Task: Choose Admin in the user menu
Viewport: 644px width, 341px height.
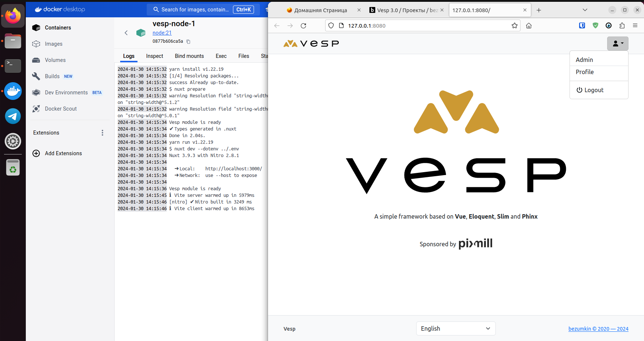Action: [x=584, y=60]
